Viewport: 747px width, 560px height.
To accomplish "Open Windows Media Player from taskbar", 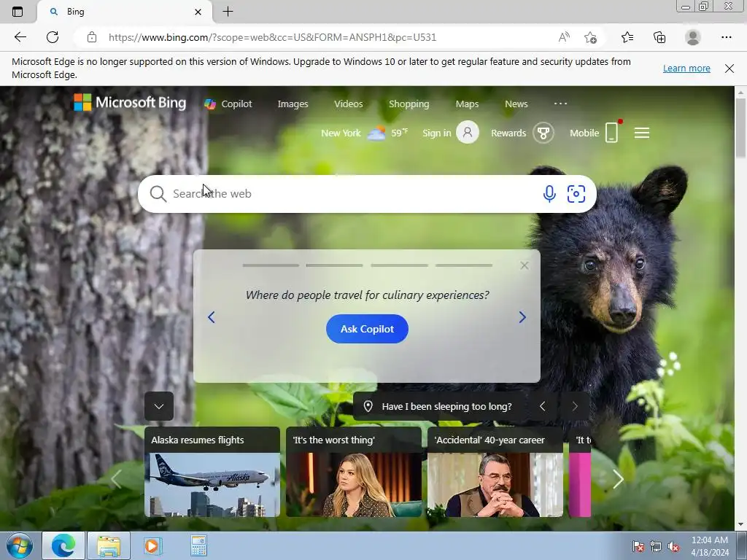I will coord(152,545).
